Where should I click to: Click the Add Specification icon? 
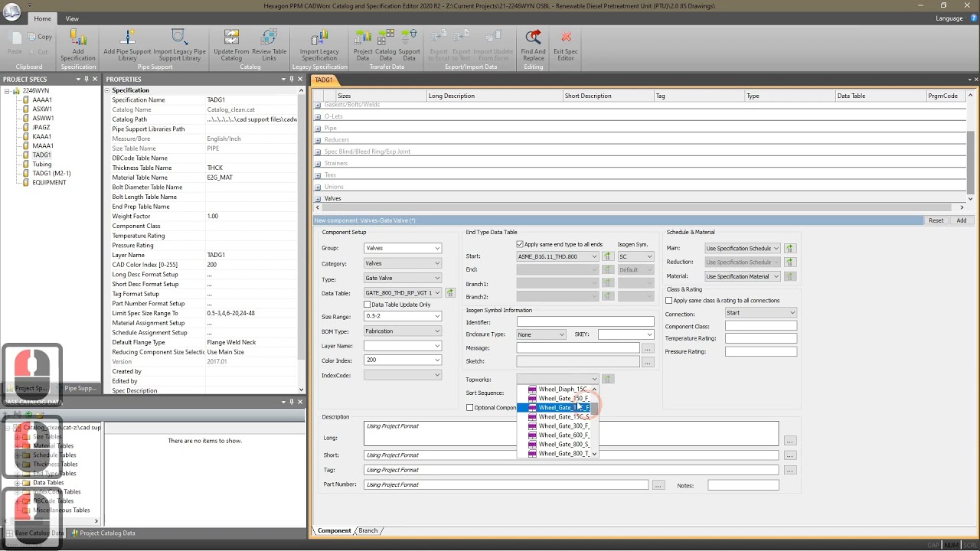tap(77, 37)
